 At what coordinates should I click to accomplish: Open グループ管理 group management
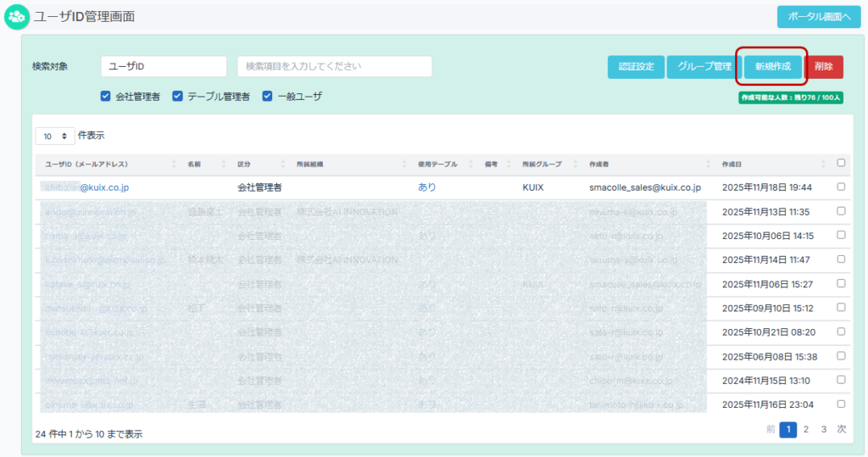pyautogui.click(x=704, y=67)
